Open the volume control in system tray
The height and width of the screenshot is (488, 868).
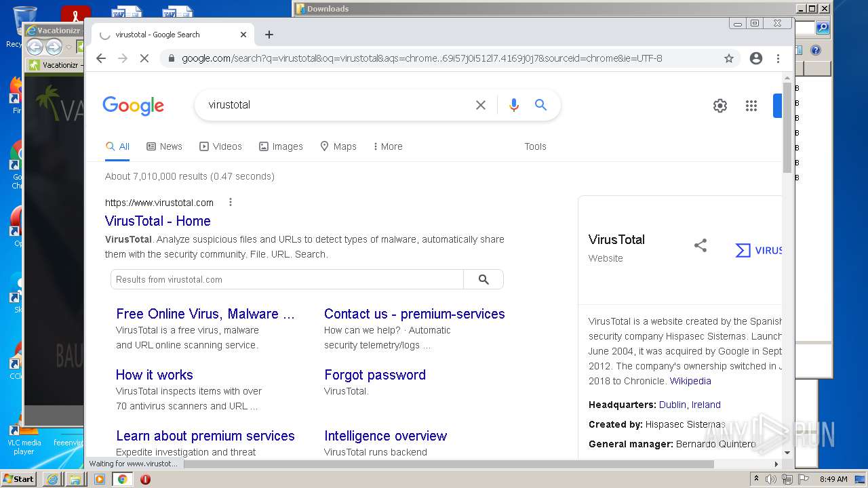(771, 479)
